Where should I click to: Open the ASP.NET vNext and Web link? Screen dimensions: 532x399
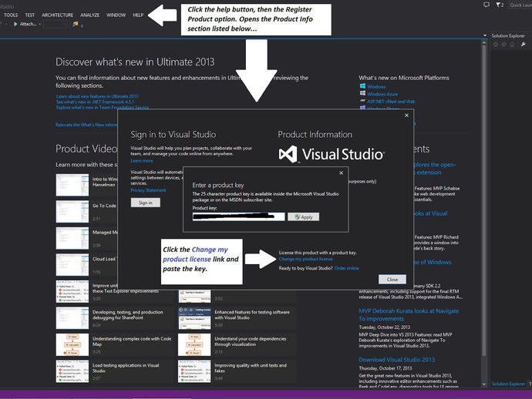391,102
